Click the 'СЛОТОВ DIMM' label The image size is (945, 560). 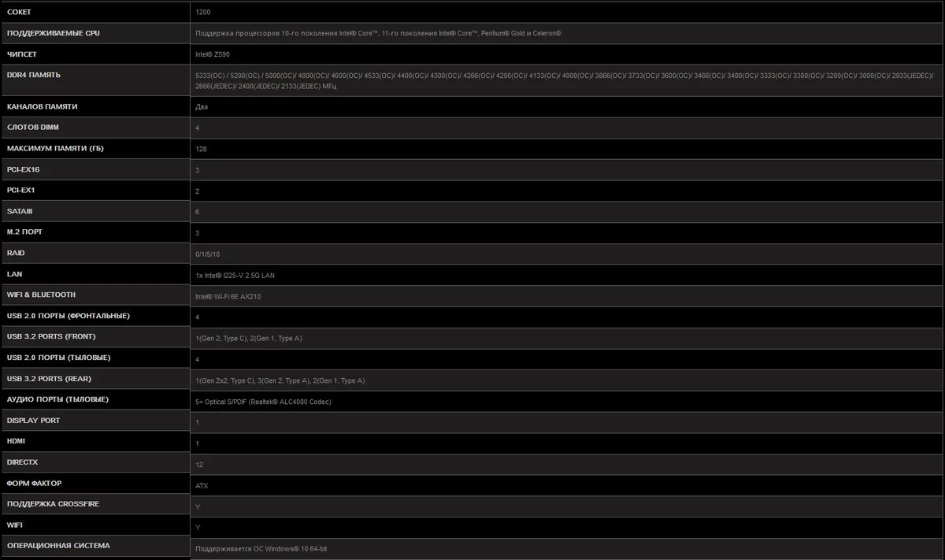32,127
